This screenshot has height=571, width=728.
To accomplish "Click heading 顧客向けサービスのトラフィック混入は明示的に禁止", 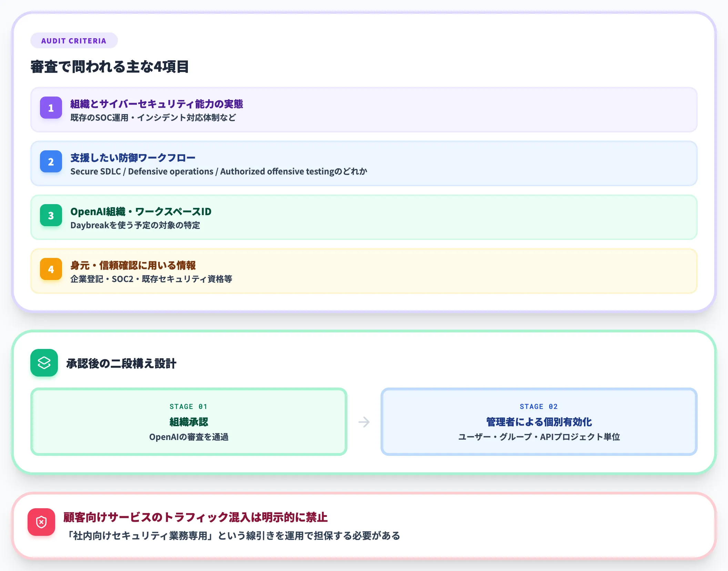I will pos(195,517).
